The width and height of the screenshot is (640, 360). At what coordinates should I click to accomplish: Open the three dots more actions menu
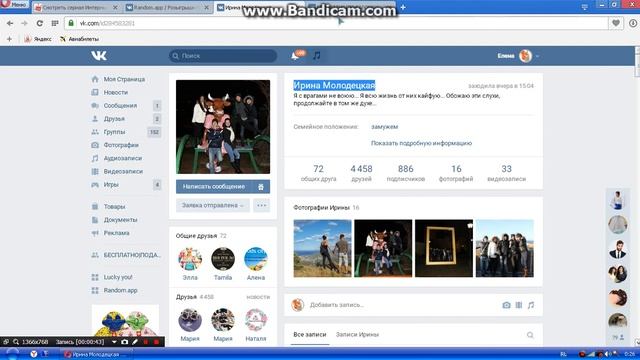(x=261, y=205)
